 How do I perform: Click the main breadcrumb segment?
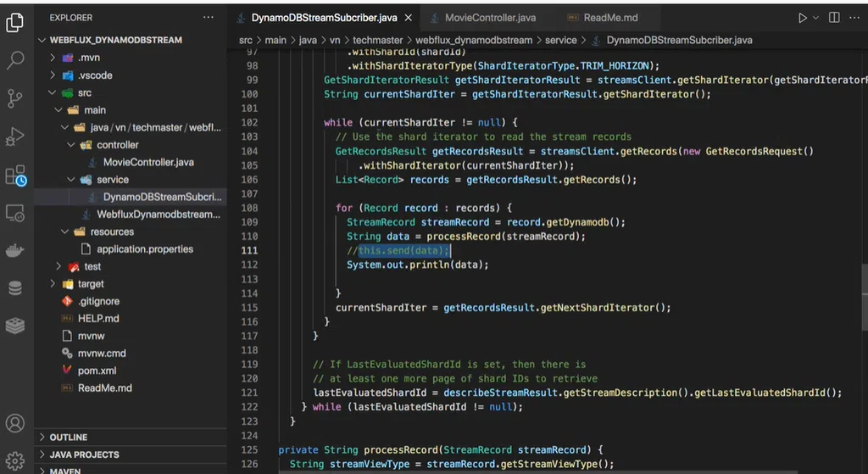[275, 40]
